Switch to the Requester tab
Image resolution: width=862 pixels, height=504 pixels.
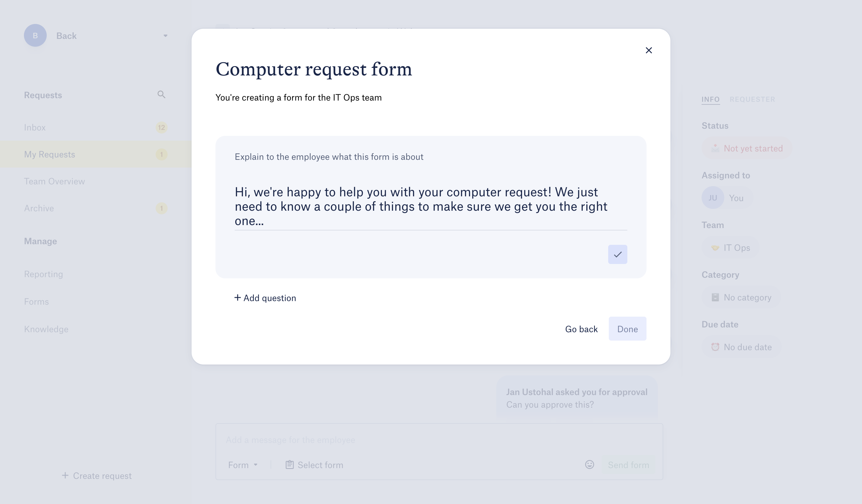point(752,99)
